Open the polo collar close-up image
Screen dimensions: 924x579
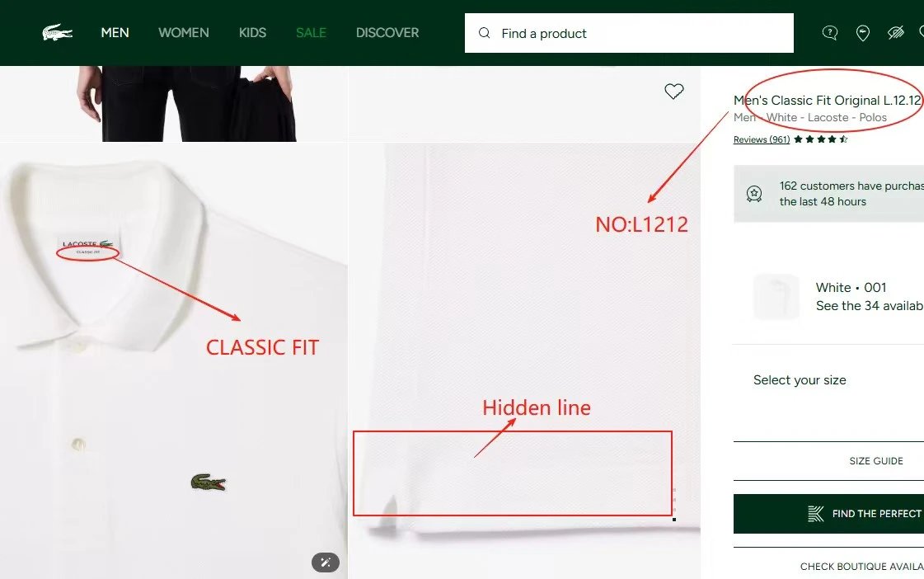pyautogui.click(x=174, y=360)
